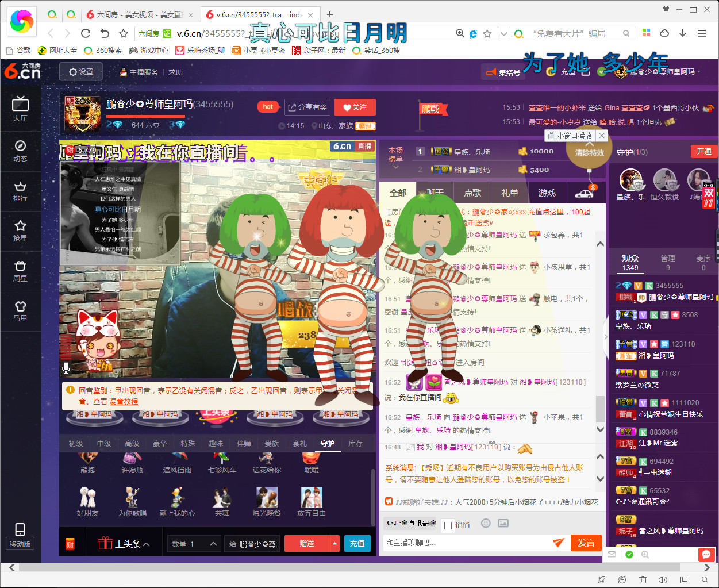Screen dimensions: 719x588
Task: Click the orange 发言 send message button
Action: 586,543
